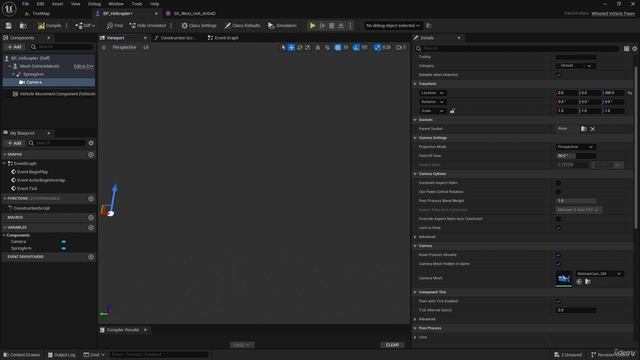Screen dimensions: 640x360
Task: Adjust the Field Of View slider
Action: 576,156
